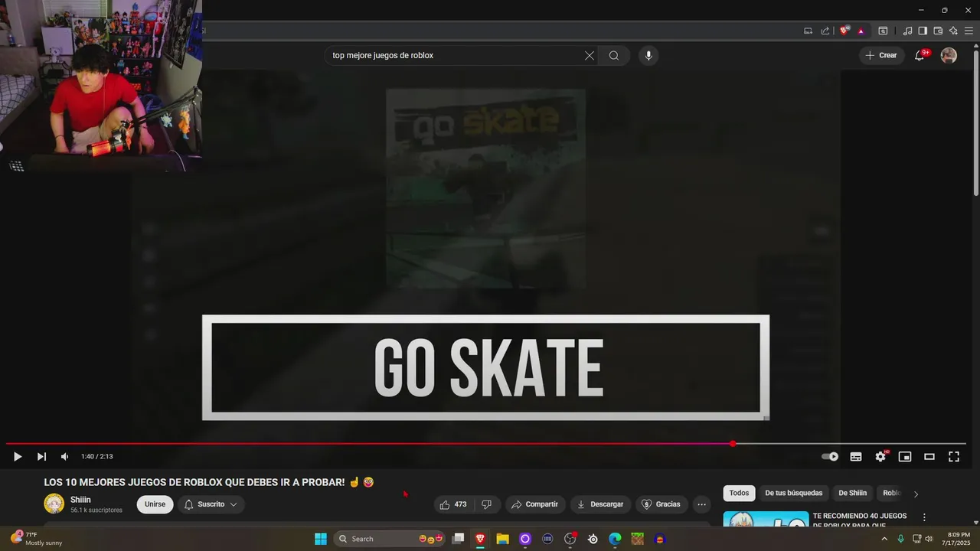
Task: Open more actions three-dot menu
Action: click(x=701, y=504)
